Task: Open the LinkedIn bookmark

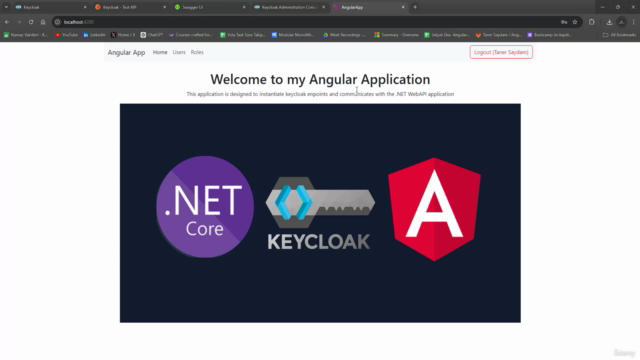Action: [94, 35]
